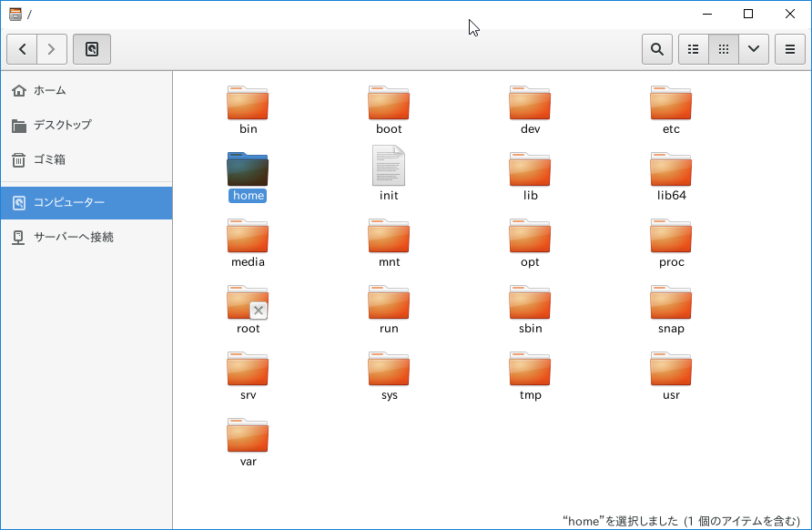This screenshot has width=812, height=530.
Task: Open ゴミ箱 trash in the sidebar
Action: (x=86, y=159)
